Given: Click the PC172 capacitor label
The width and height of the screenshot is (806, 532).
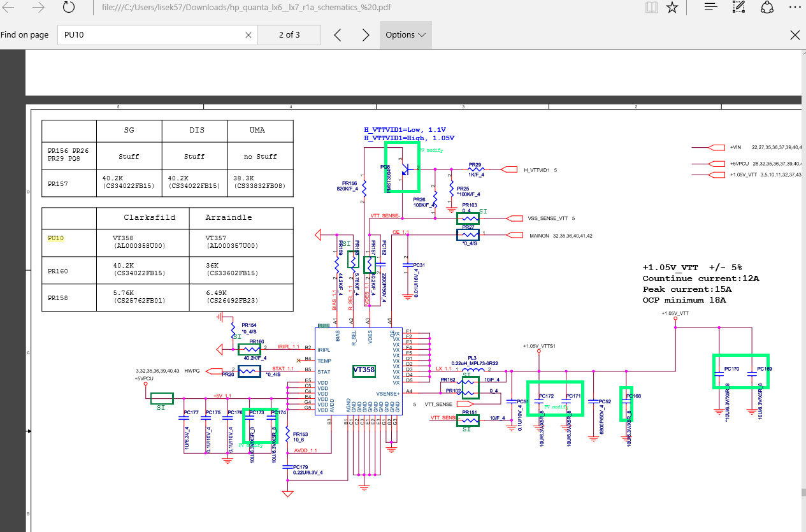Looking at the screenshot, I should coord(546,396).
